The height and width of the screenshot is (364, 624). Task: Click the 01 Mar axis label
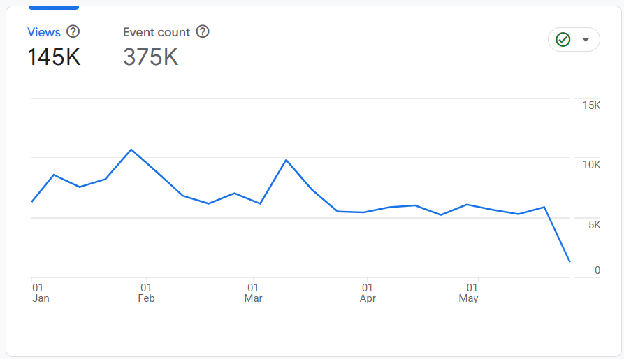point(253,293)
